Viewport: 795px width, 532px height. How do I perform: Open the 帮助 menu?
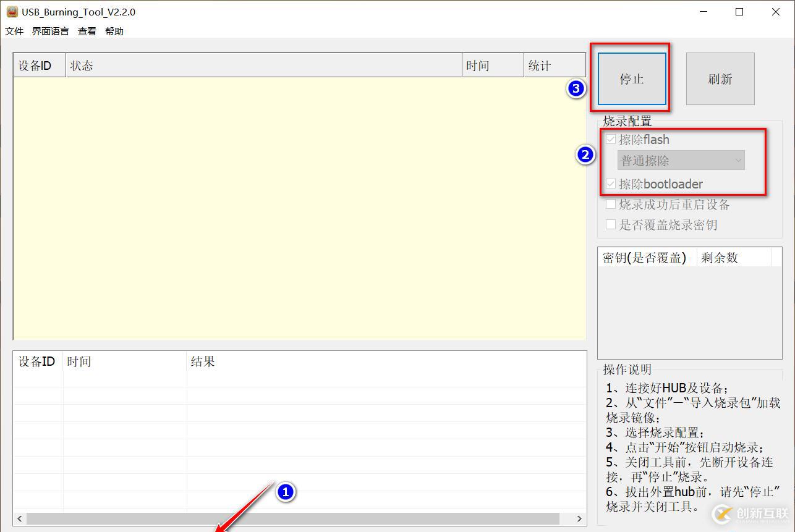click(x=114, y=31)
